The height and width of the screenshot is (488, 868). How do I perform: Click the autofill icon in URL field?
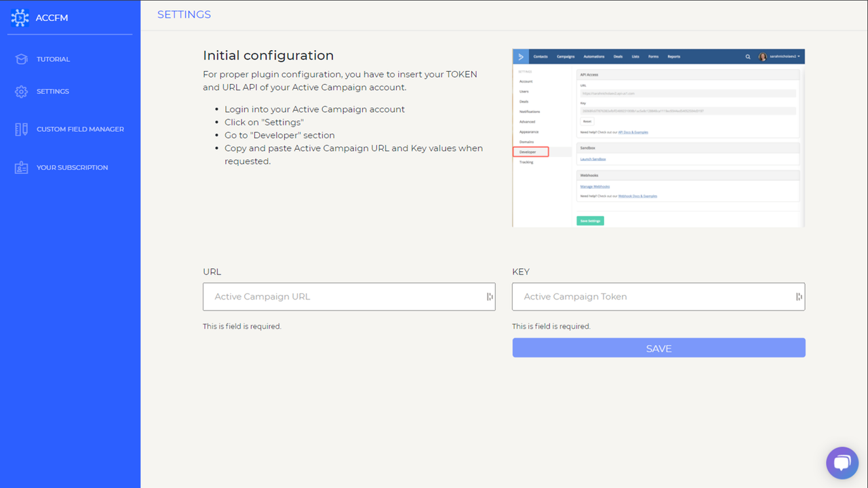click(x=490, y=297)
